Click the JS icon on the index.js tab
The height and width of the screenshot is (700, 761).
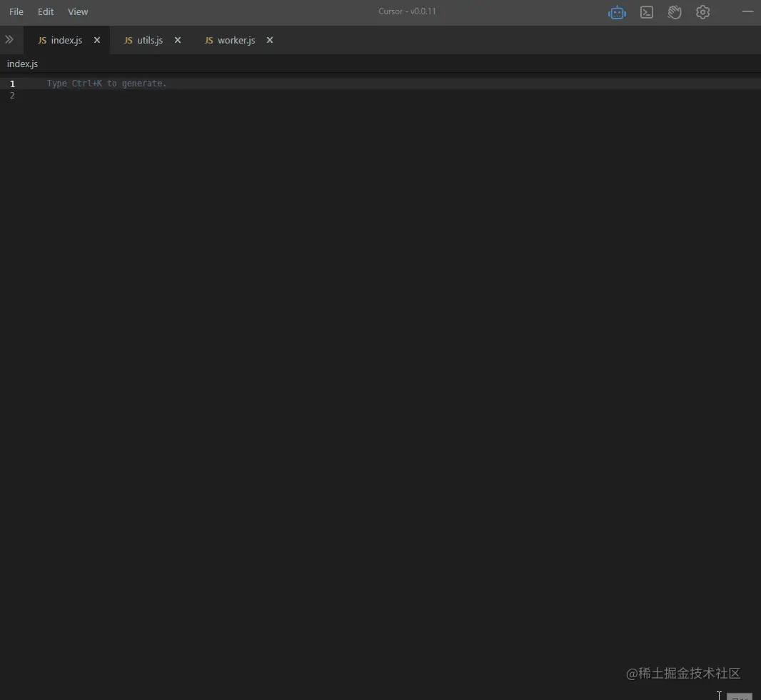tap(42, 40)
